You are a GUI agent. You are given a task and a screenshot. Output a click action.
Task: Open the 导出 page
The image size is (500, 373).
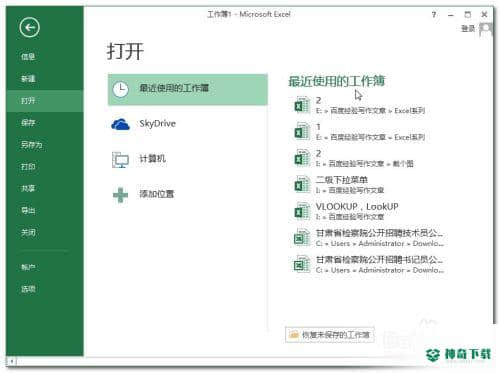pos(28,210)
